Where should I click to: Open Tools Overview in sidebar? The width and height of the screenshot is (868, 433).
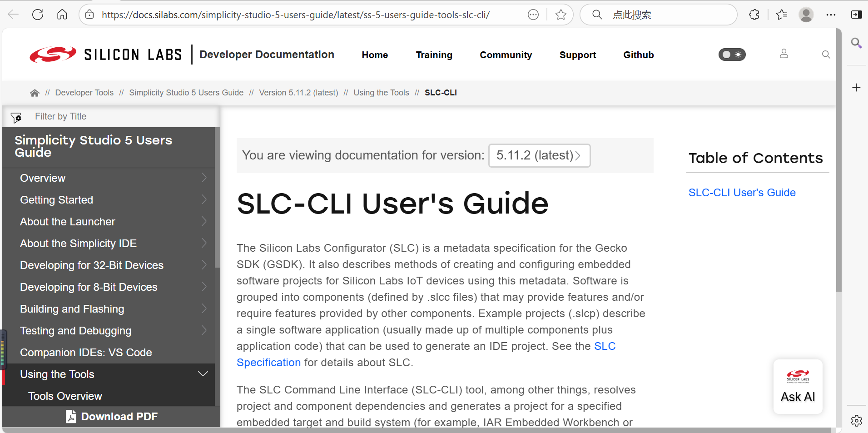[65, 396]
